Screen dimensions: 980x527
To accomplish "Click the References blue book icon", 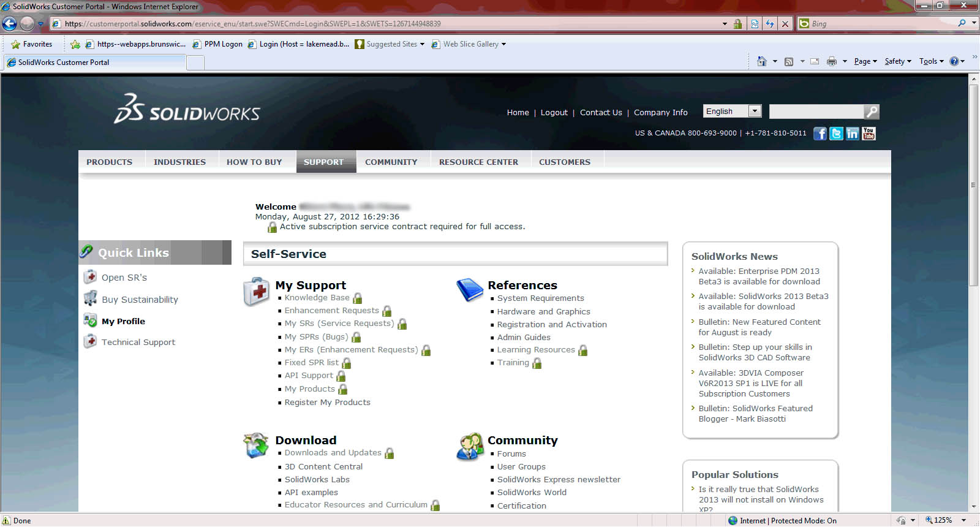I will click(470, 290).
